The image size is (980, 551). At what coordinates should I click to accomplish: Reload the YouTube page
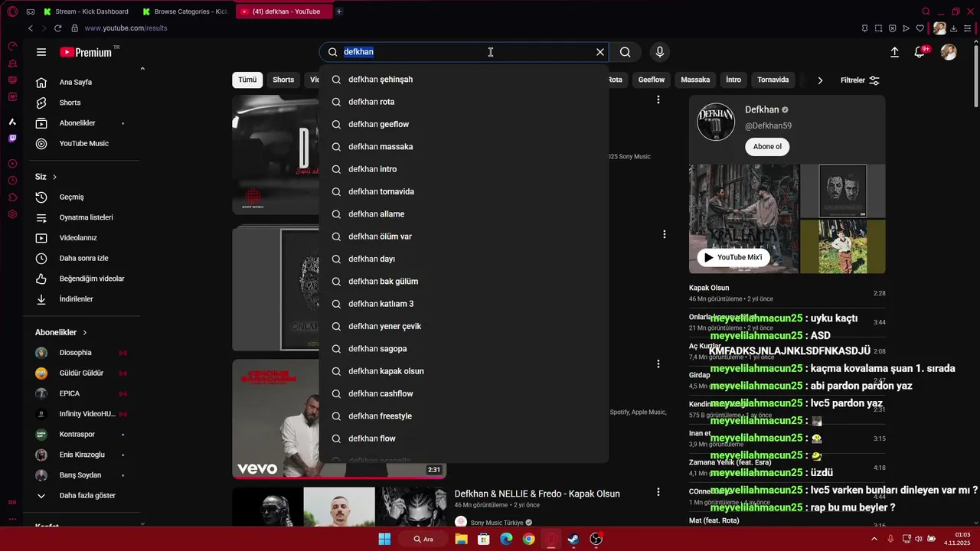point(57,28)
